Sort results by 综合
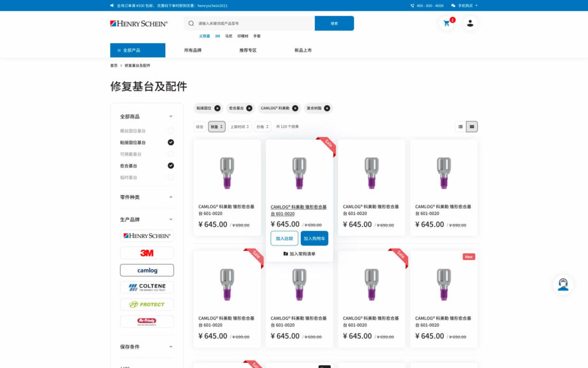The image size is (588, 368). 200,126
